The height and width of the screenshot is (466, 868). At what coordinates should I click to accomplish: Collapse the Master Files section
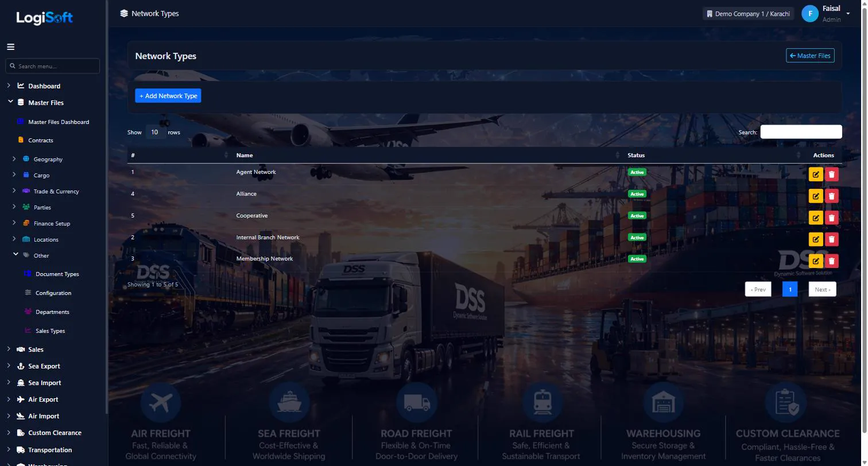point(45,103)
